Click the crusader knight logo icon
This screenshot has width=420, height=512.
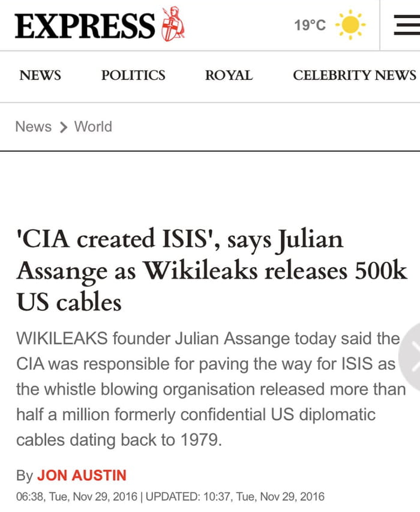(173, 25)
